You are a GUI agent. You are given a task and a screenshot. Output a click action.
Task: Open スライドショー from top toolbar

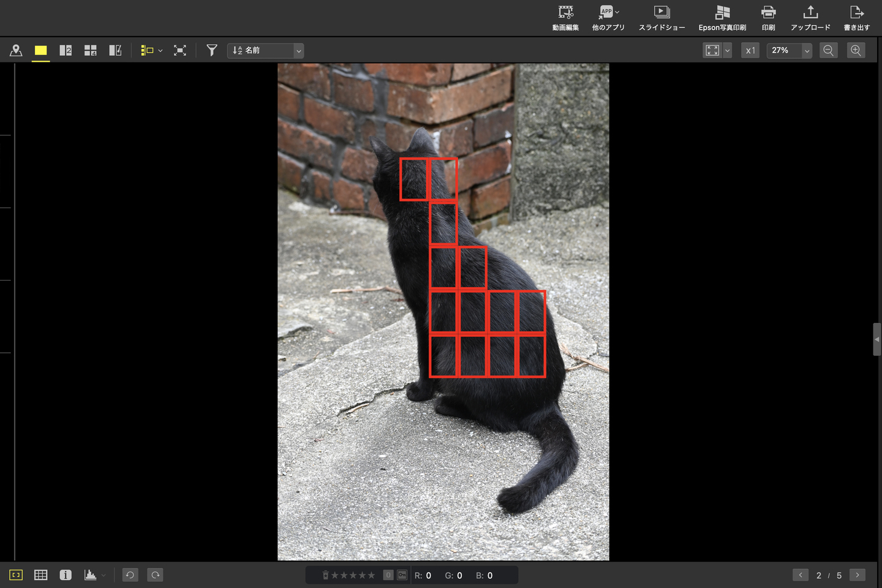(x=661, y=18)
